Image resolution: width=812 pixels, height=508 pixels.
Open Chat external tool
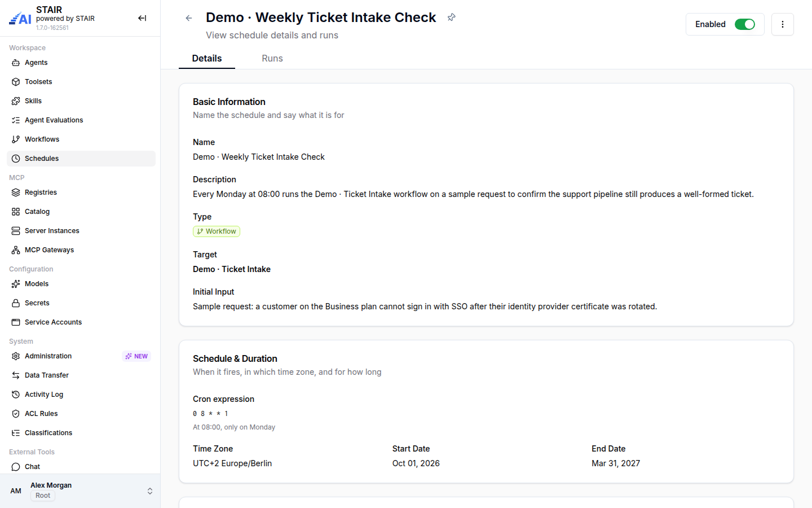pos(81,467)
